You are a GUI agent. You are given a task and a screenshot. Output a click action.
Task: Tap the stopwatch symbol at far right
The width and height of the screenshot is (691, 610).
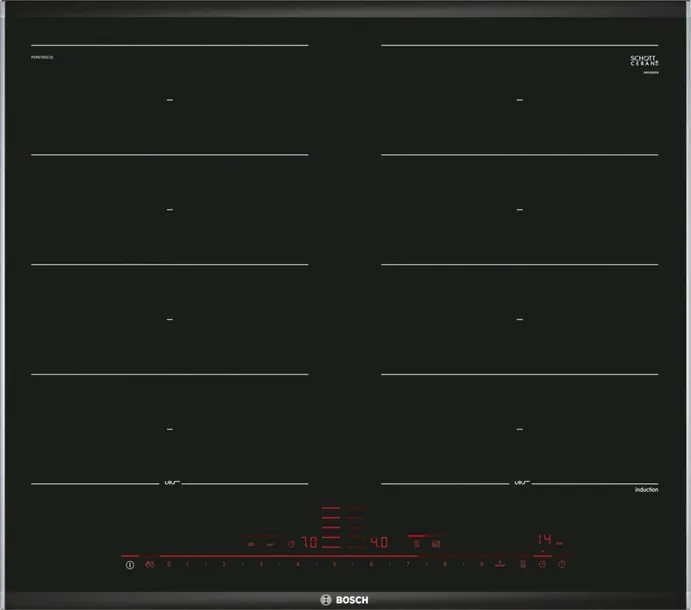click(561, 565)
